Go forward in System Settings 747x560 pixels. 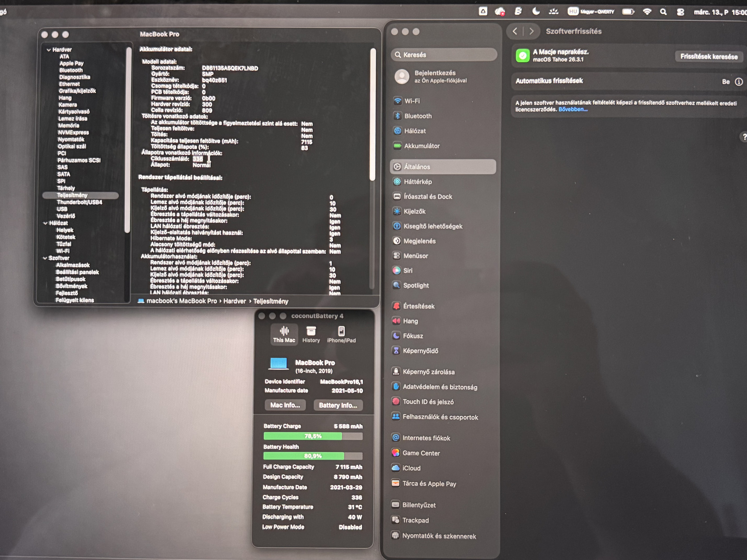(x=531, y=31)
